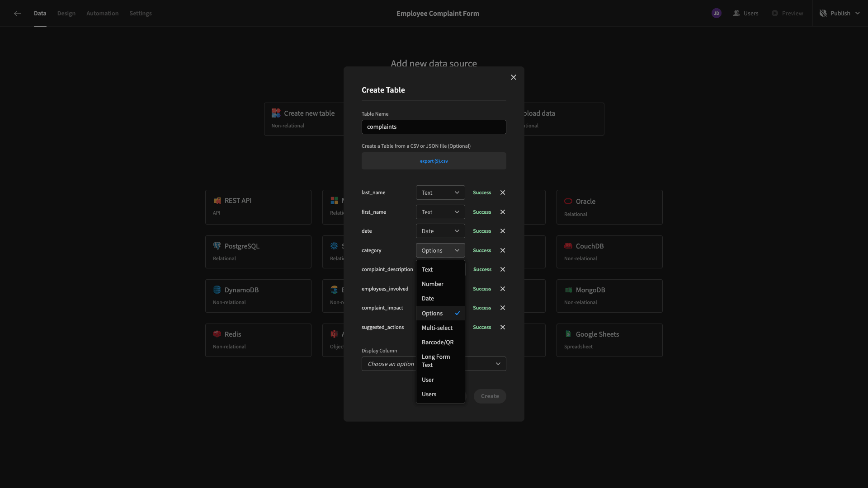This screenshot has width=868, height=488.
Task: Open the JD user avatar
Action: point(716,14)
